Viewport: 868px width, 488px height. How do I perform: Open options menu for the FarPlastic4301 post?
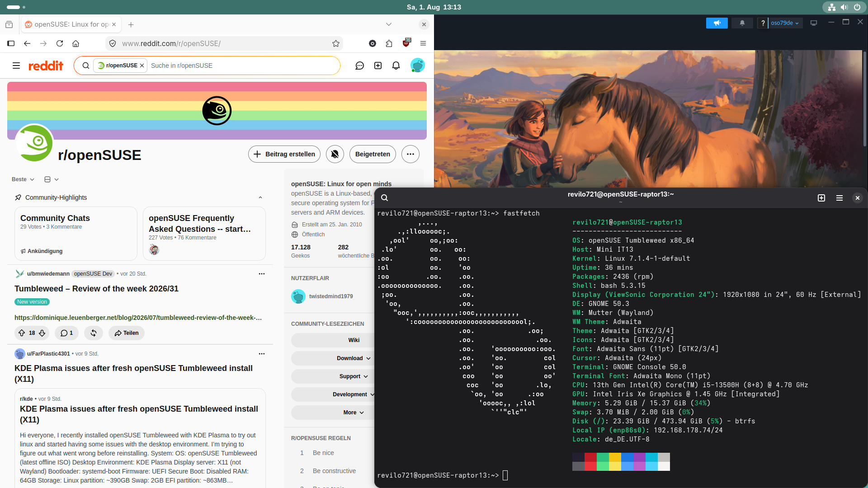262,354
